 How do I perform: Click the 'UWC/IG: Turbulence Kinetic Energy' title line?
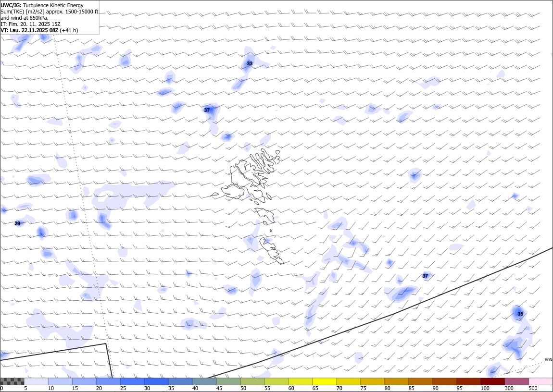[x=42, y=5]
